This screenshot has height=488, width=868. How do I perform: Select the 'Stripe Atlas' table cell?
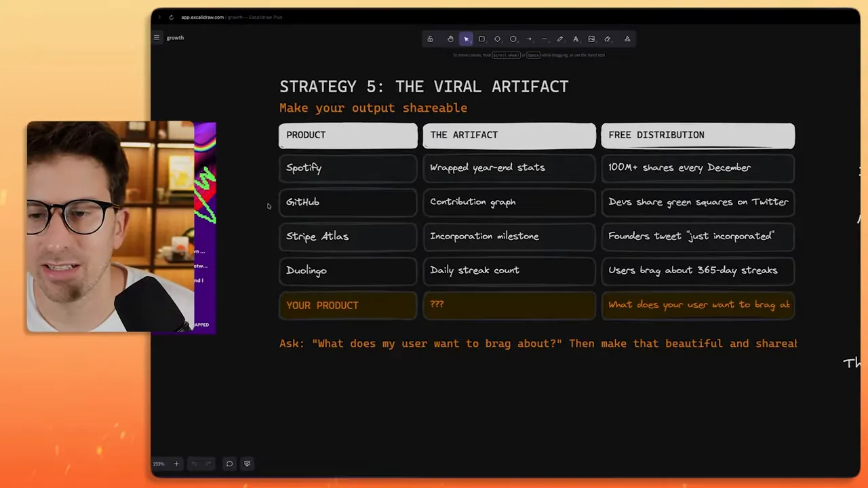pos(348,237)
